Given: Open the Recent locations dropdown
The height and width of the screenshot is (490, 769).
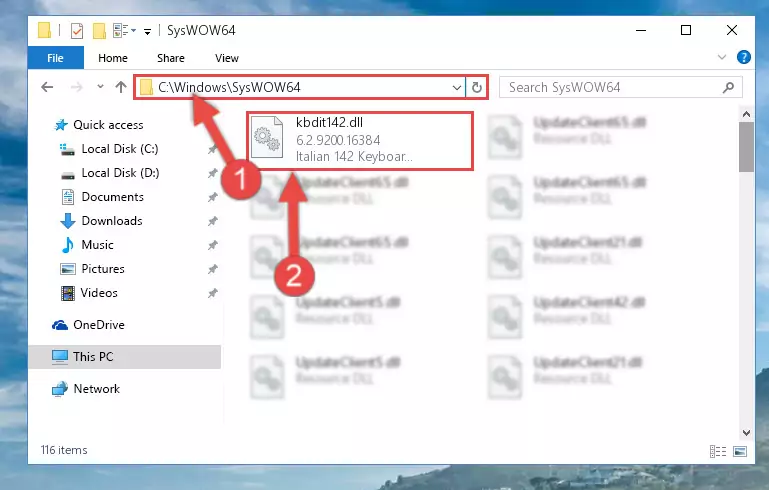Looking at the screenshot, I should [100, 87].
